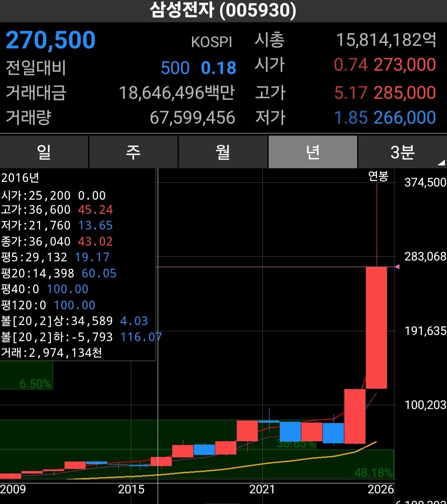Tap the 고가 high price 285,000
The height and width of the screenshot is (504, 447).
click(x=405, y=93)
